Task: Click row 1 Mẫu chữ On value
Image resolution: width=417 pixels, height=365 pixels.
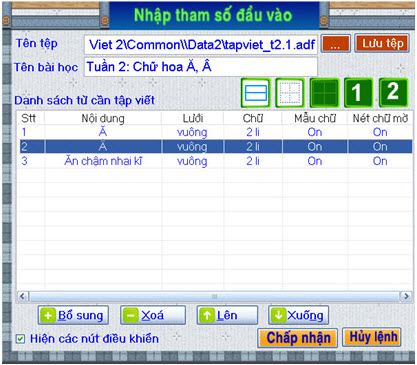Action: pos(315,132)
